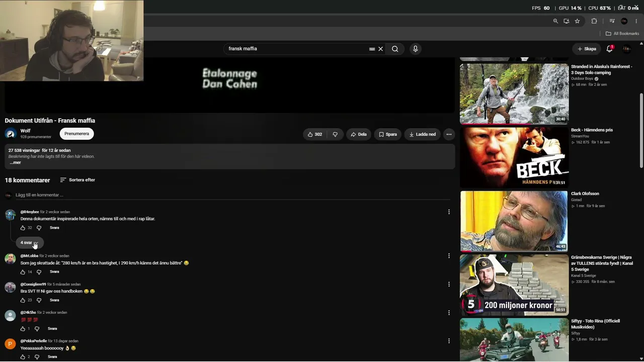644x362 pixels.
Task: Open the on-screen keyboard icon in search box
Action: coord(372,49)
